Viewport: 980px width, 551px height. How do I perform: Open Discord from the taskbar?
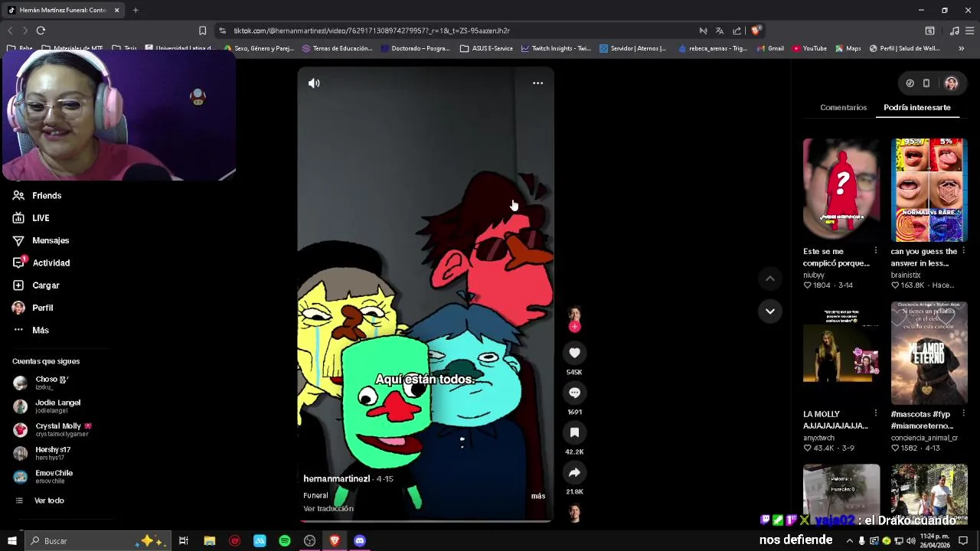(x=360, y=541)
